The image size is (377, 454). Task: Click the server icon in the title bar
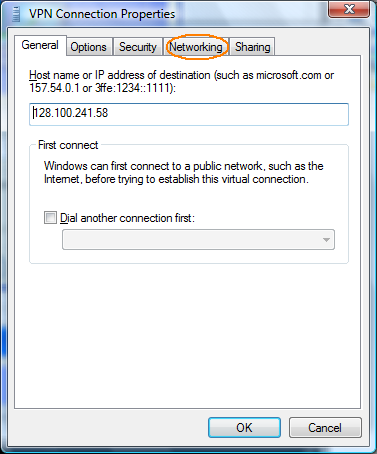pos(16,14)
